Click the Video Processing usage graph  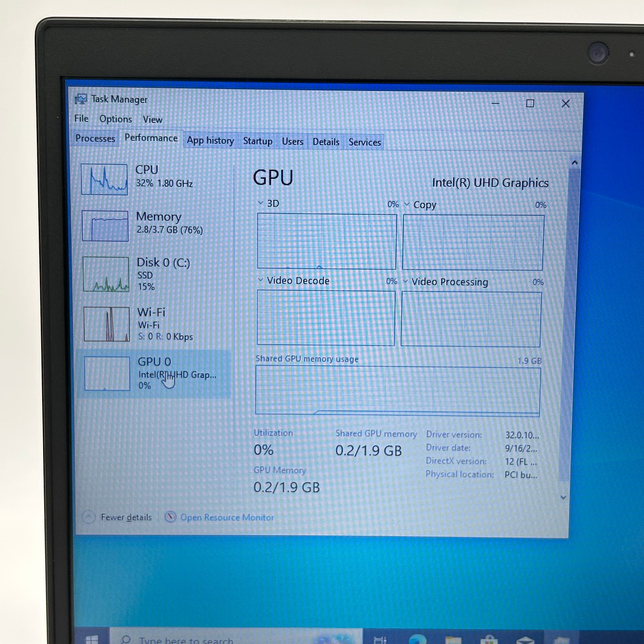point(471,319)
